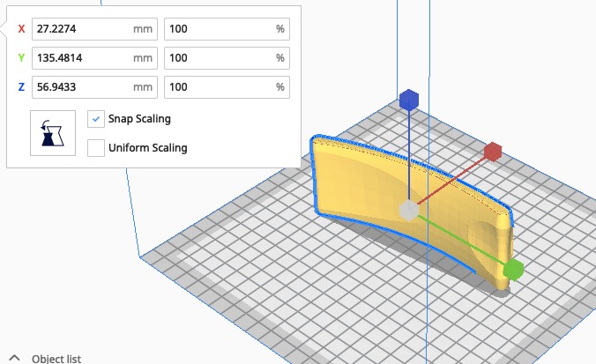The image size is (596, 364).
Task: Grab the green Y-axis scale handle
Action: click(513, 270)
